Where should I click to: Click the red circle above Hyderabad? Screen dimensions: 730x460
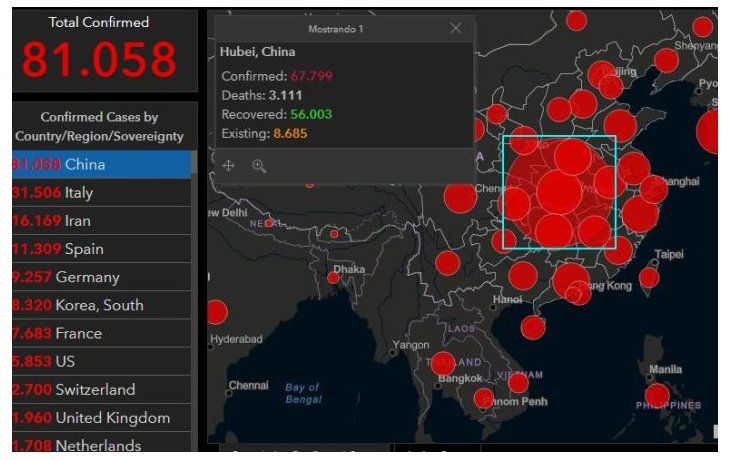click(216, 312)
